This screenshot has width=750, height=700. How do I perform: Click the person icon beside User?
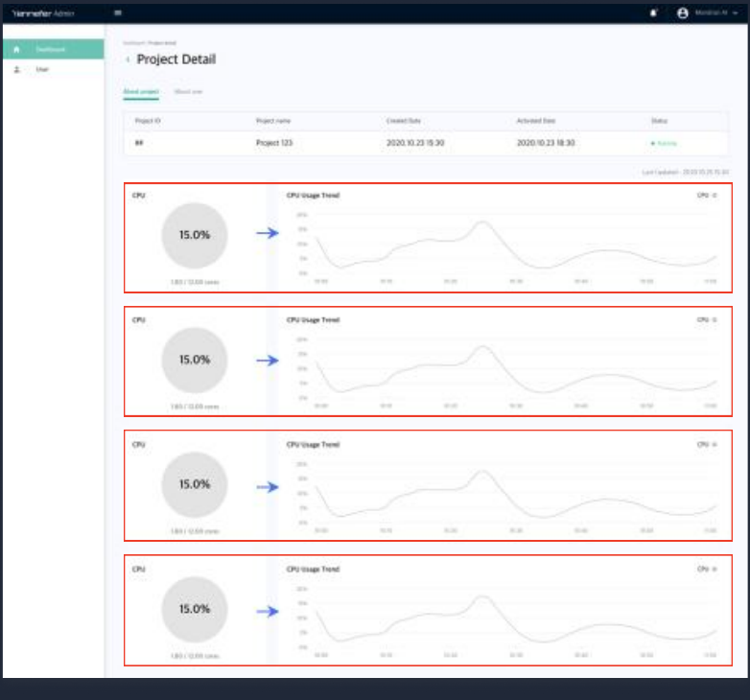coord(16,69)
